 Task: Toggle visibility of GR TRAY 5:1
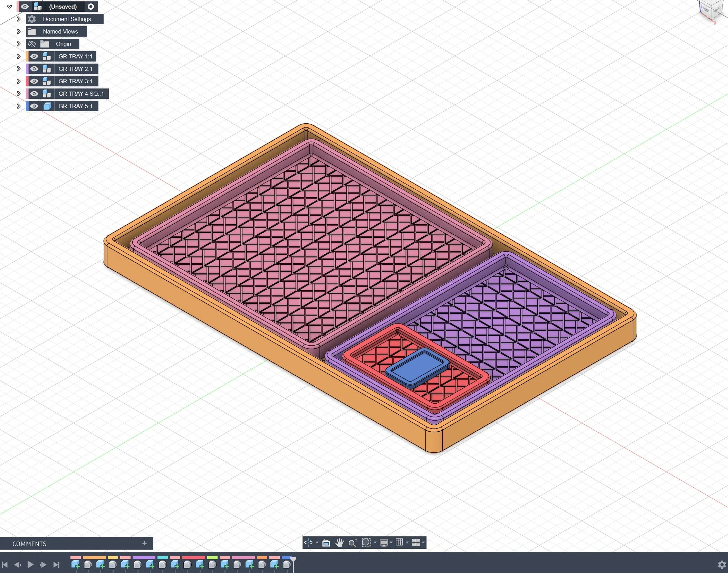tap(34, 106)
